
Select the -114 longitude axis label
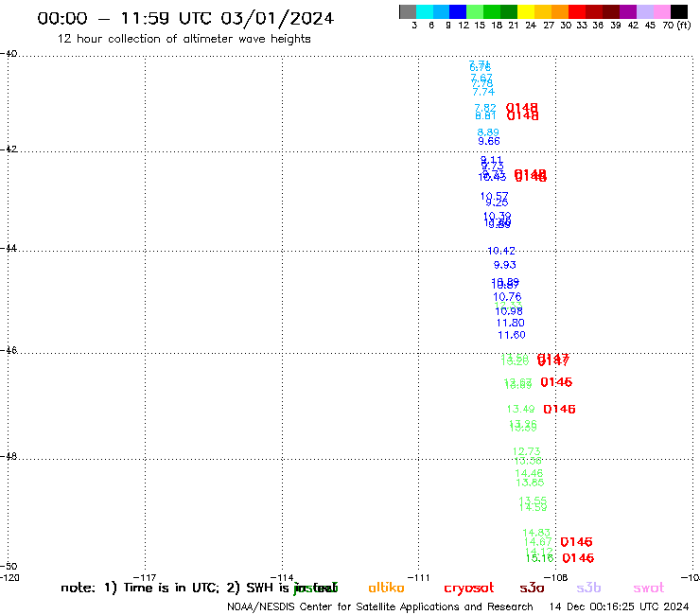coord(282,578)
